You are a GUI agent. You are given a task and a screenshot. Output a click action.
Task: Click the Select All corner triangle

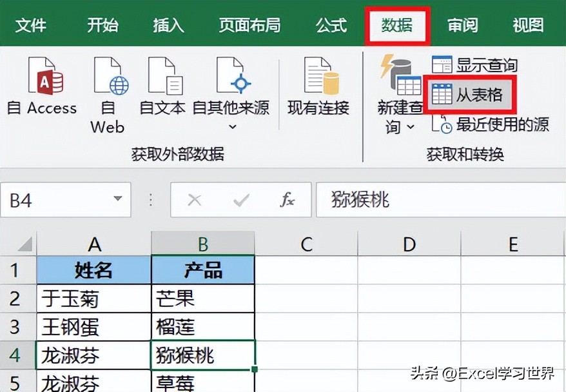click(x=23, y=244)
